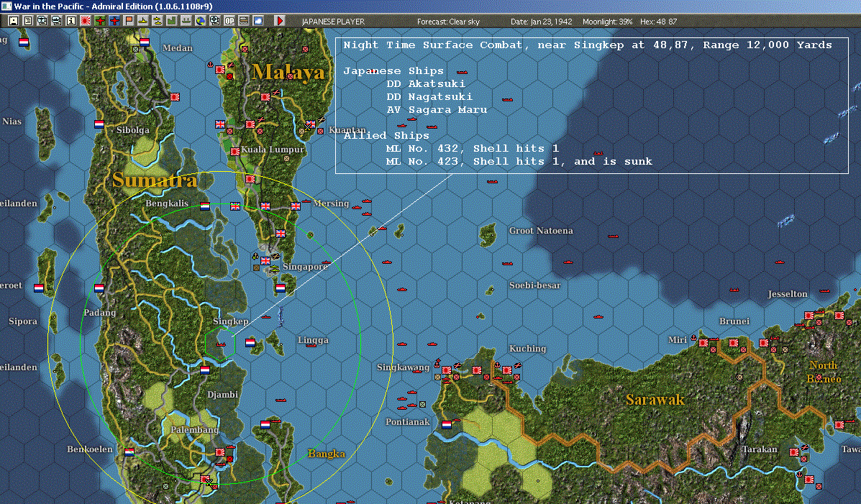Click the globe toolbar icon

coord(201,21)
